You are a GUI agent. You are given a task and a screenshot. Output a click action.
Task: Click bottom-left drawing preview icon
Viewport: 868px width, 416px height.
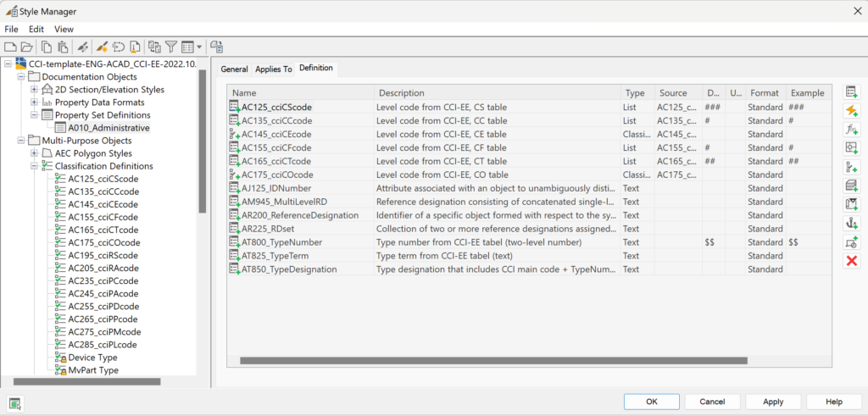(x=15, y=403)
